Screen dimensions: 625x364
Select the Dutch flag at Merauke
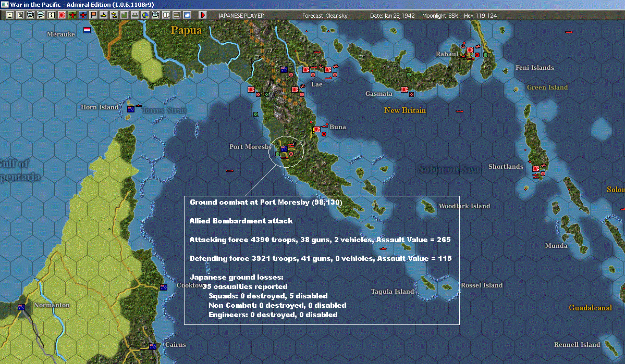[87, 30]
